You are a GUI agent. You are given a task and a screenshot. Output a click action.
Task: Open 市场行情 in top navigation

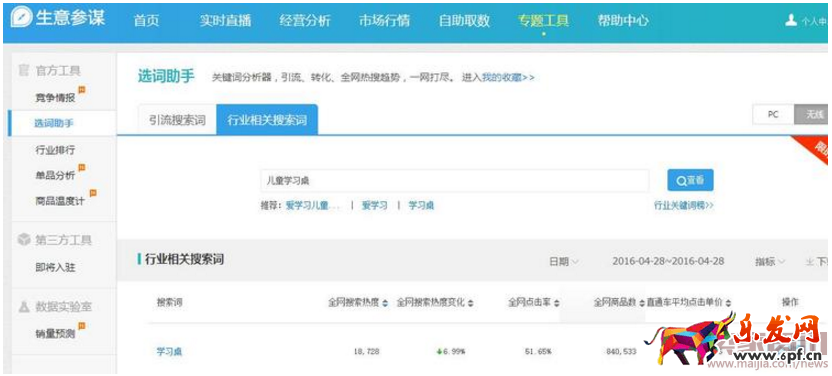[x=384, y=21]
